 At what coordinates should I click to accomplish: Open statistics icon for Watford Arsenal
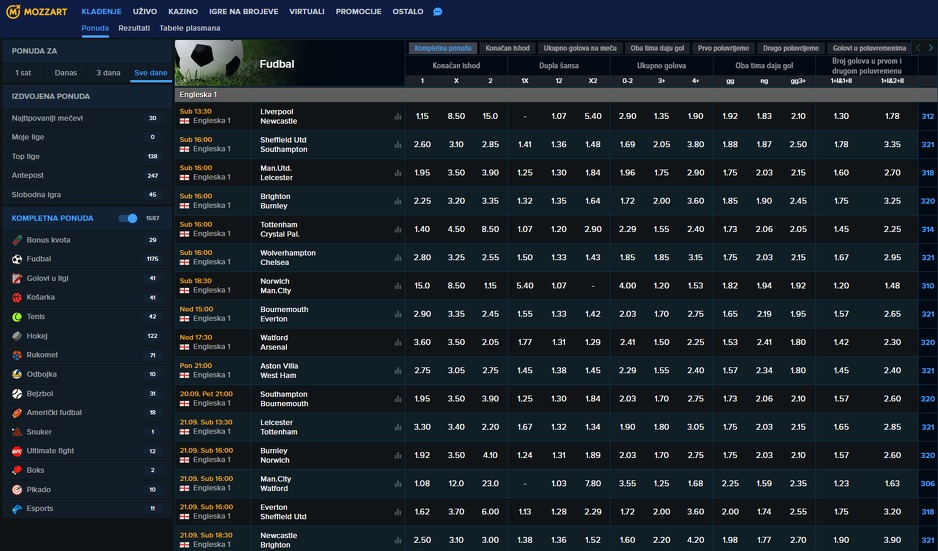pos(398,343)
